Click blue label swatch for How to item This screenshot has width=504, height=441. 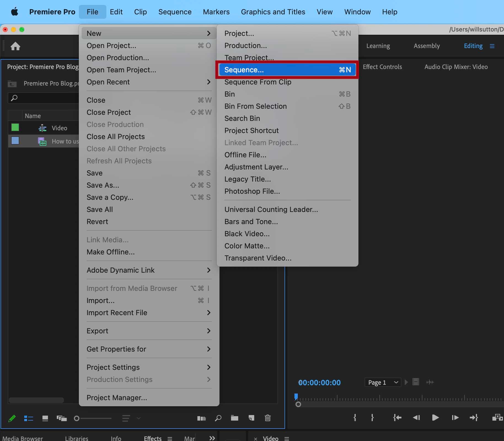tap(15, 141)
